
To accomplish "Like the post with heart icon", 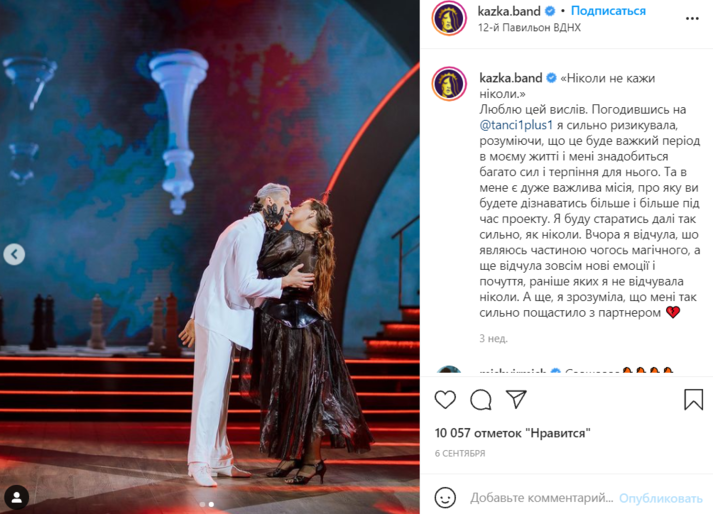I will 445,399.
